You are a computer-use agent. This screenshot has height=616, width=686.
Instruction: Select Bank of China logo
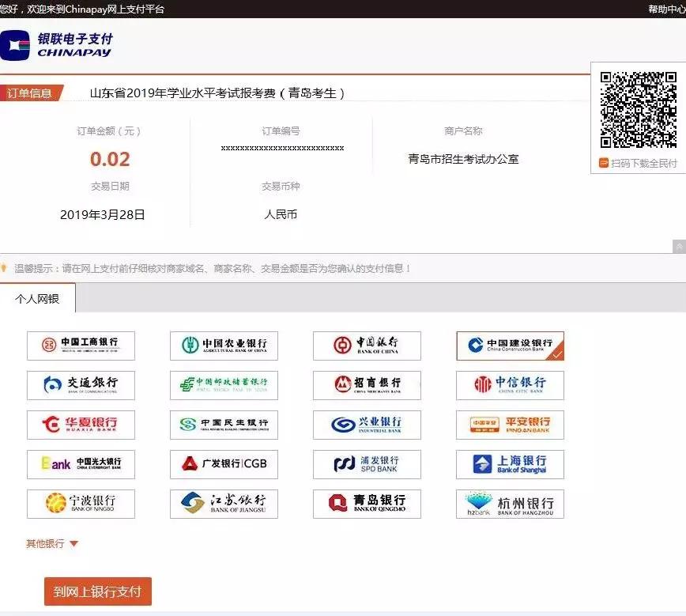tap(367, 345)
